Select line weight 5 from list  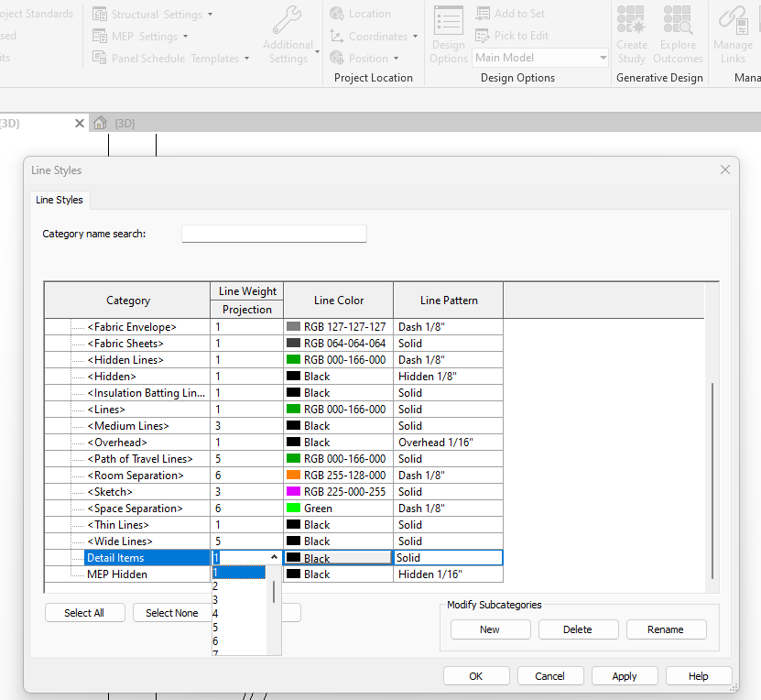coord(239,628)
